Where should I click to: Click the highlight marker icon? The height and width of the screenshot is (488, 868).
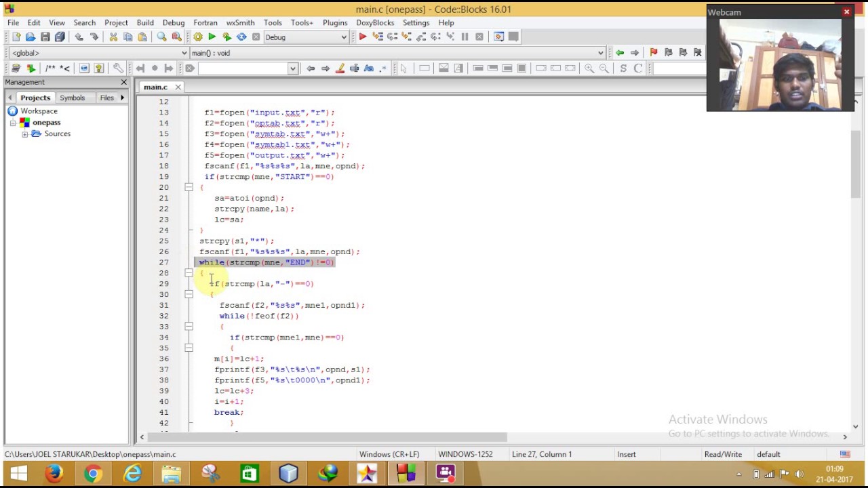coord(340,68)
